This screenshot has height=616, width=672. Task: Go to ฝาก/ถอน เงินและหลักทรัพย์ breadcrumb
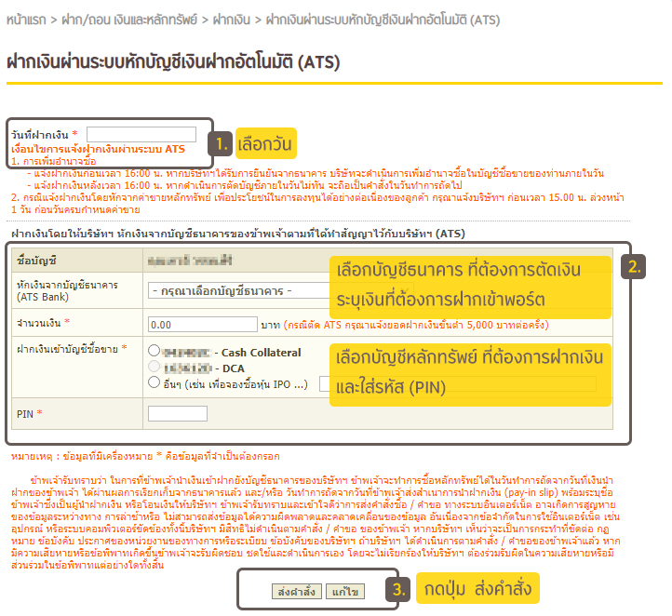[x=129, y=20]
